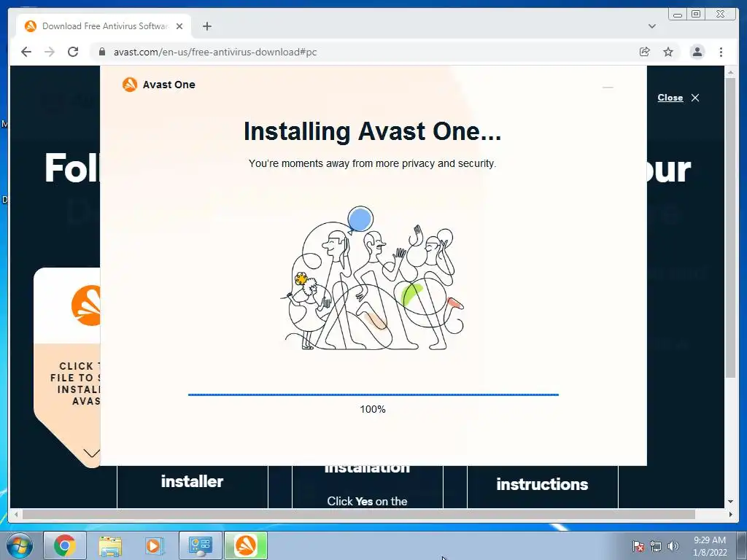This screenshot has height=560, width=747.
Task: Click the family illustration in installer
Action: tap(372, 278)
